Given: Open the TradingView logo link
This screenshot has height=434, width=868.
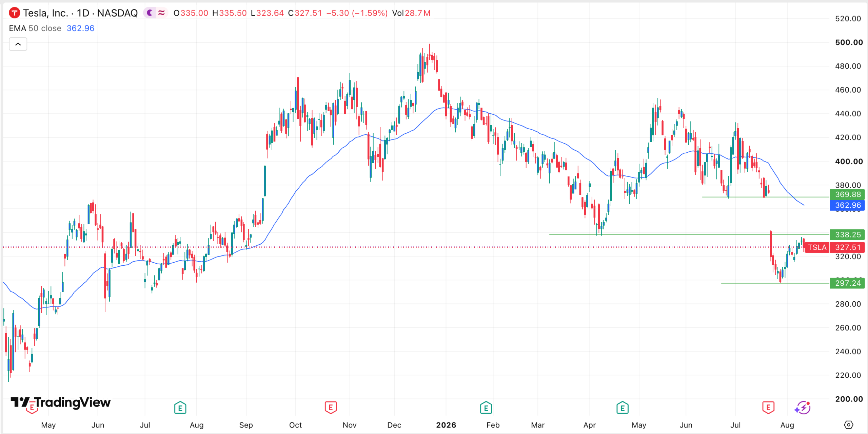Looking at the screenshot, I should click(x=61, y=402).
